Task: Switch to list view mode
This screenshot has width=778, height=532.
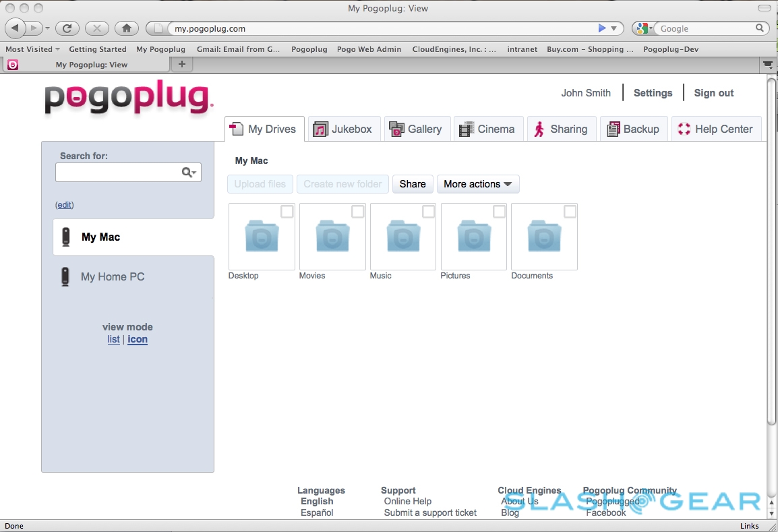Action: coord(113,339)
